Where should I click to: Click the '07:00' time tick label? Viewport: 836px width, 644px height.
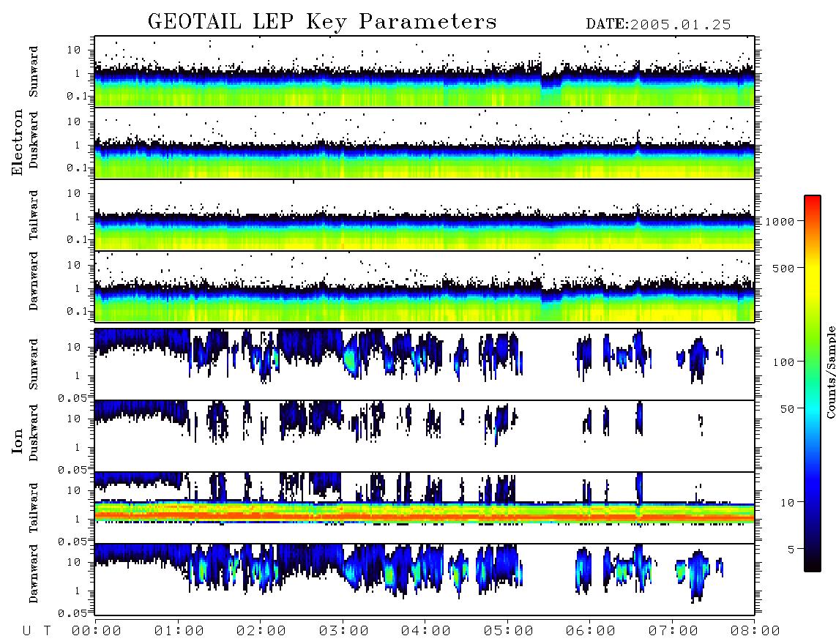673,631
